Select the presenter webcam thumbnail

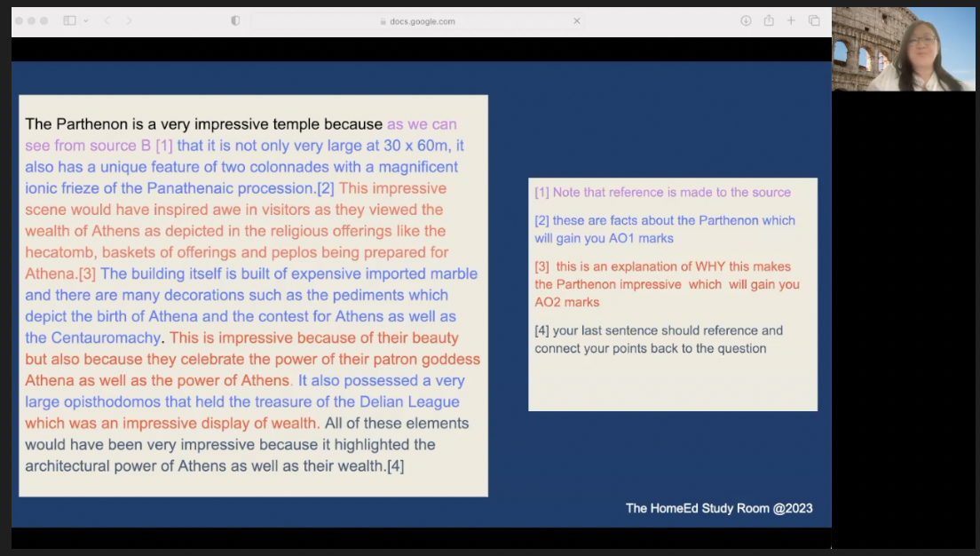903,49
